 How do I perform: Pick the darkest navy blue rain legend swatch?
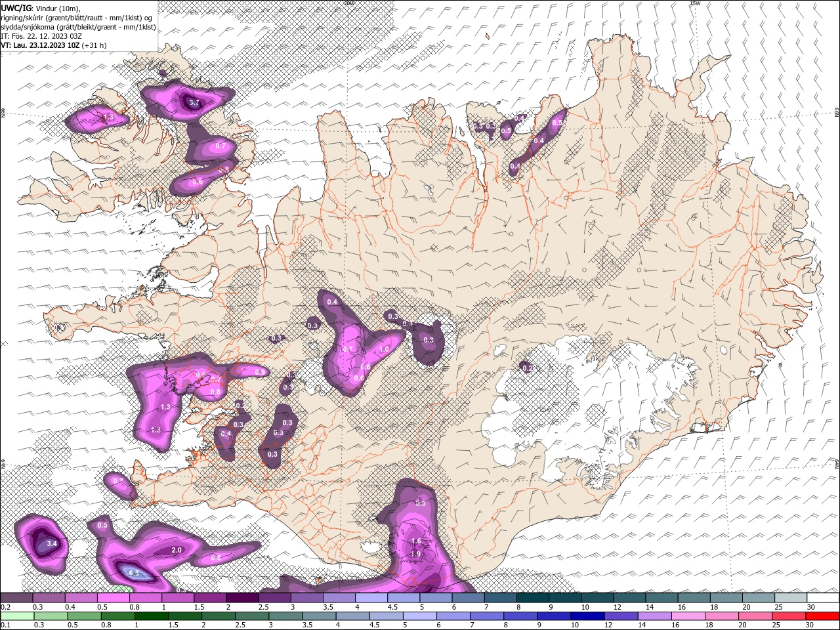[x=587, y=616]
